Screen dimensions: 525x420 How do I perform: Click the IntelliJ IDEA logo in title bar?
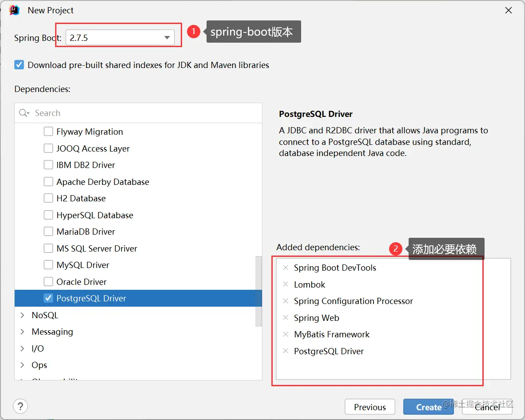(14, 10)
